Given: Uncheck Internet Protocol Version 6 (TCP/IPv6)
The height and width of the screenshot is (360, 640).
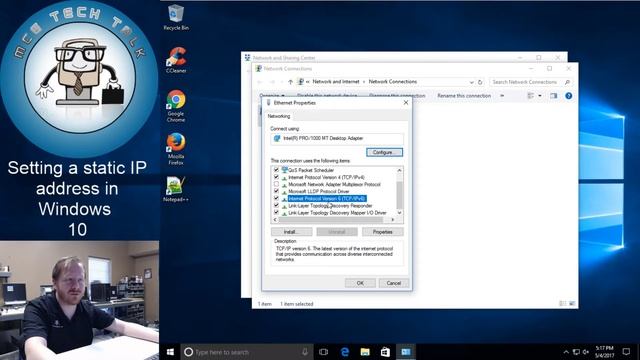Looking at the screenshot, I should 276,198.
